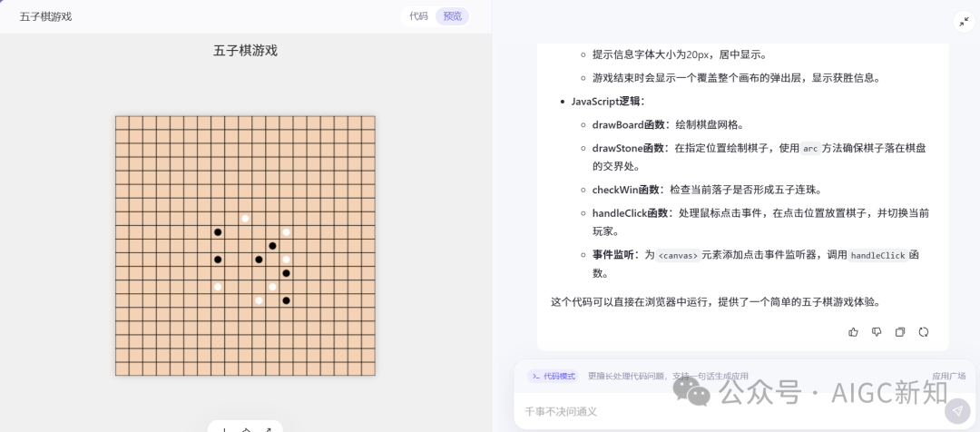Toggle the 代码模式 chip
The height and width of the screenshot is (432, 980).
[x=554, y=377]
